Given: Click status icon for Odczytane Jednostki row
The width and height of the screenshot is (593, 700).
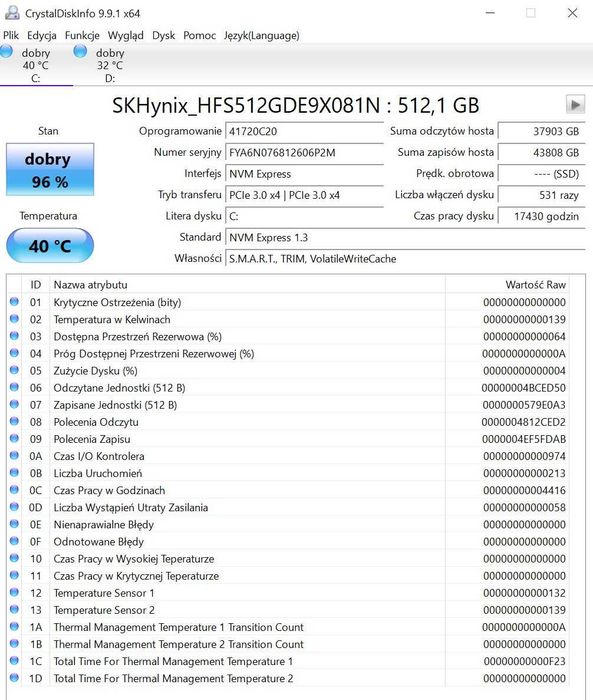Looking at the screenshot, I should 14,388.
